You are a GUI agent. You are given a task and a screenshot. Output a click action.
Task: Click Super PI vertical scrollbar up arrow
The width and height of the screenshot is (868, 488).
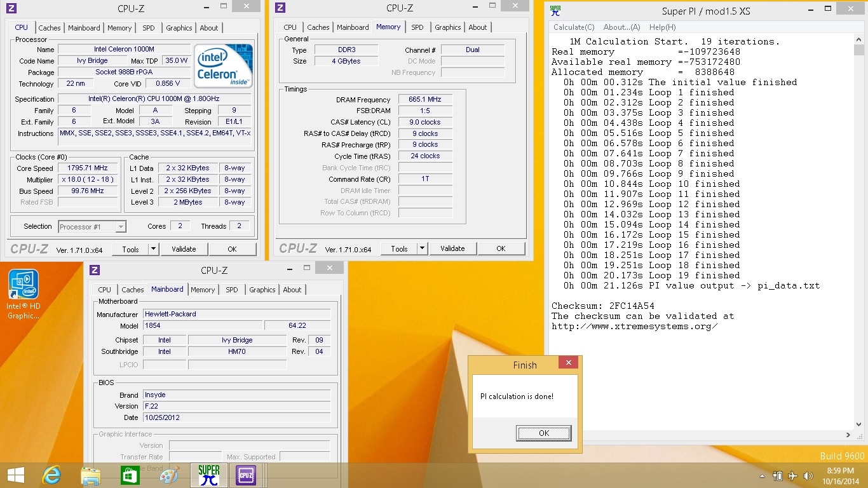(x=859, y=39)
